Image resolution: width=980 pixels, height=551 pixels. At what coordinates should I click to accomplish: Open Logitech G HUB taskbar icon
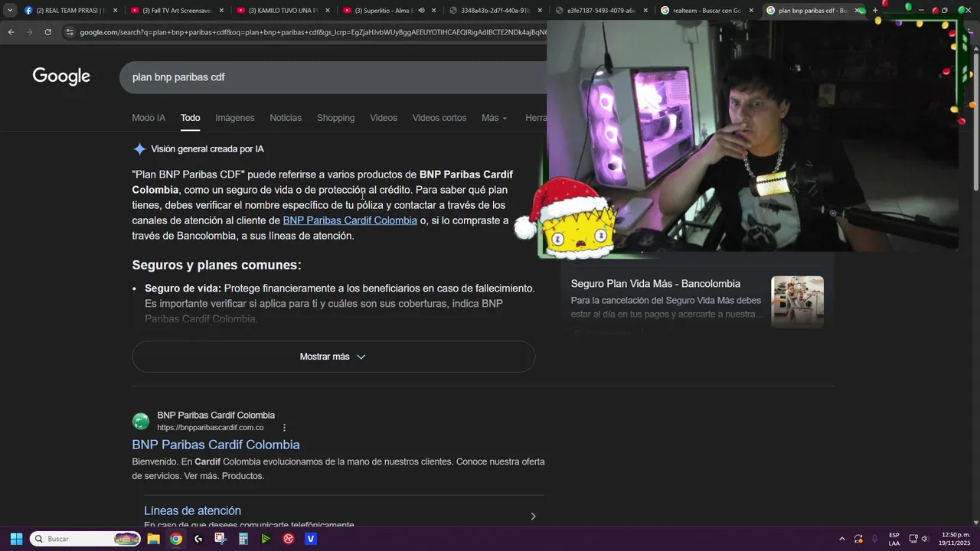(198, 539)
